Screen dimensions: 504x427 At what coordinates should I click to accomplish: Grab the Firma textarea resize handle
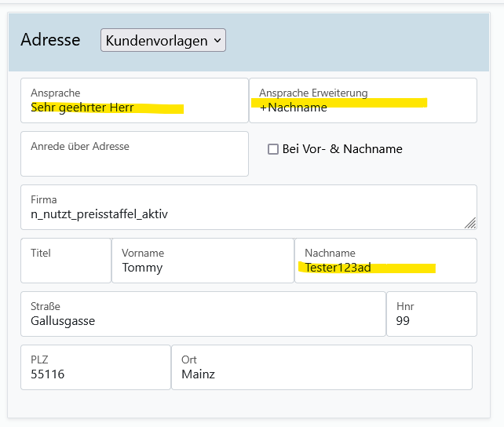469,223
